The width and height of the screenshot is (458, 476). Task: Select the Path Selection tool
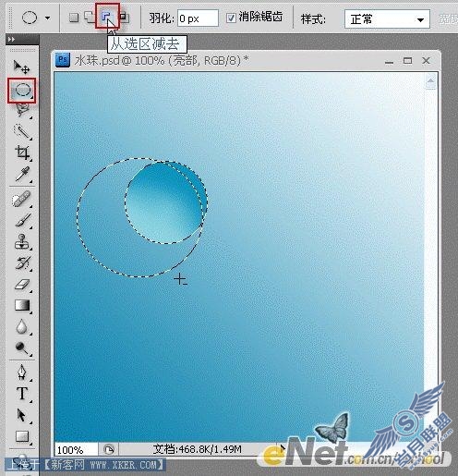coord(21,415)
